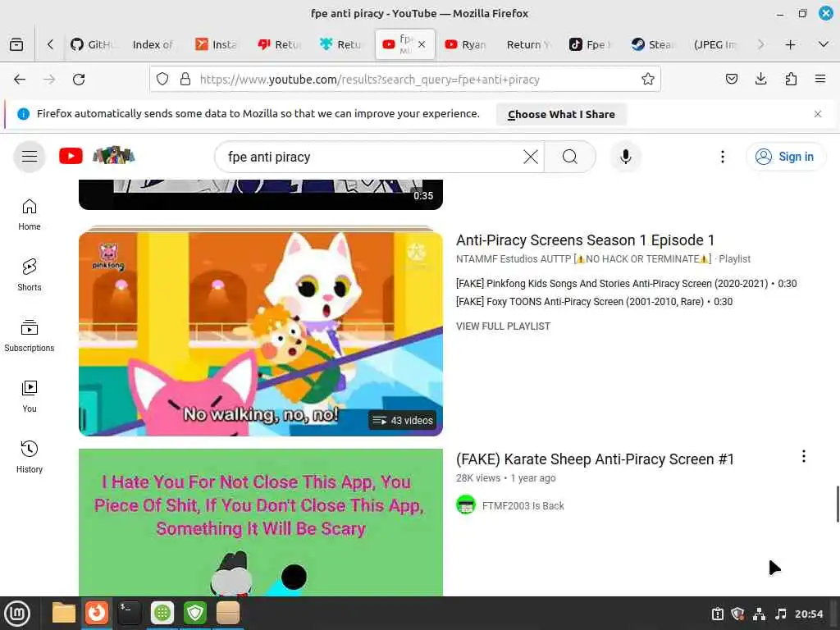Click the FTMF2003 channel avatar
The image size is (840, 630).
[x=466, y=505]
